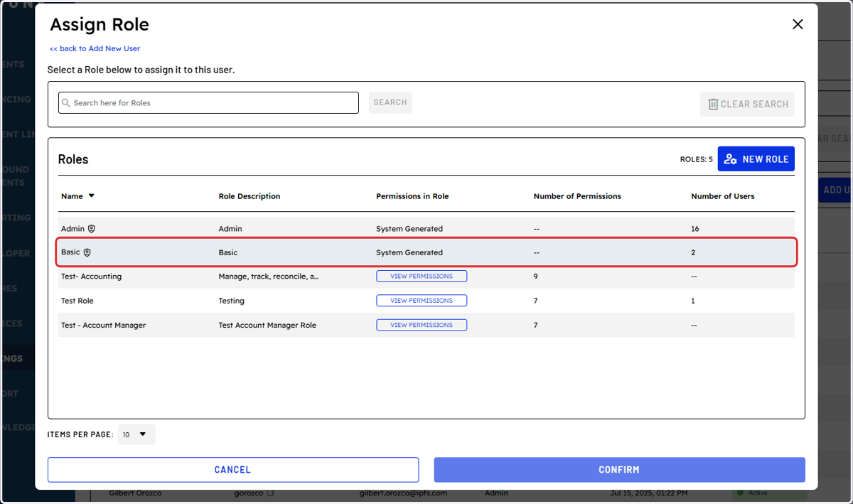Viewport: 853px width, 504px height.
Task: View permissions for Test Role
Action: [422, 300]
